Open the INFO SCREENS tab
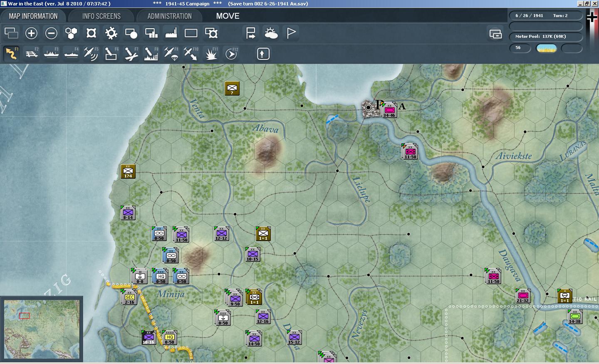The width and height of the screenshot is (599, 364). [x=101, y=16]
